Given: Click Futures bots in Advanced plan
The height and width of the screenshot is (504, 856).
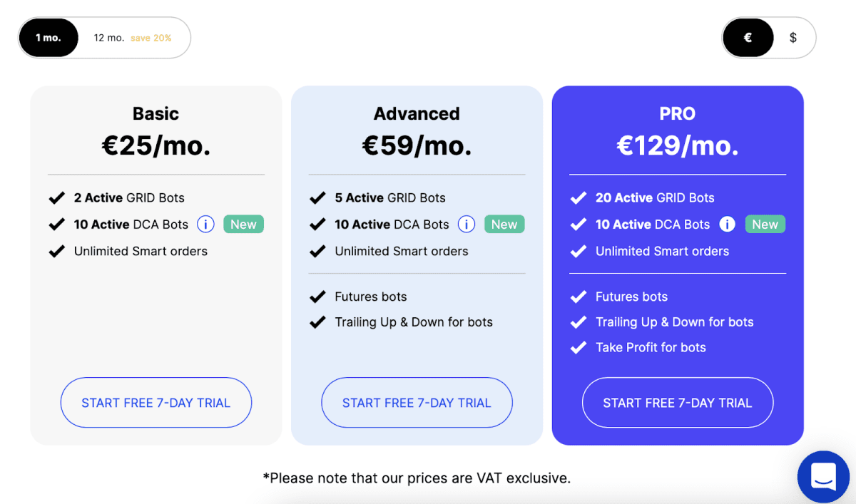Looking at the screenshot, I should point(371,297).
